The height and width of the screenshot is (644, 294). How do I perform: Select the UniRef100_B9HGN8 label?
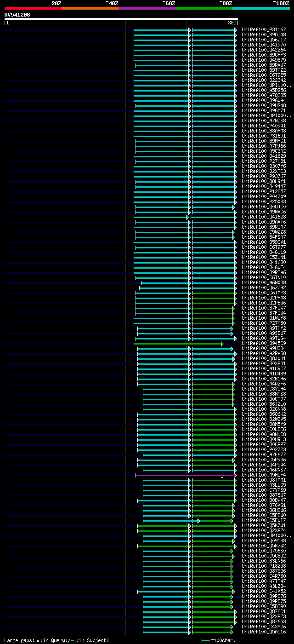(264, 105)
